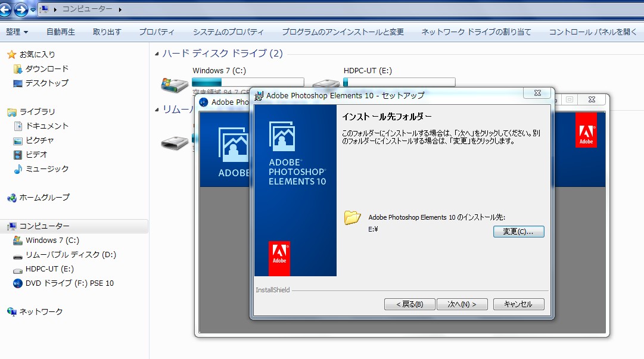Click the Photoshop Elements picture logo in dialog
The image size is (644, 359).
(282, 136)
